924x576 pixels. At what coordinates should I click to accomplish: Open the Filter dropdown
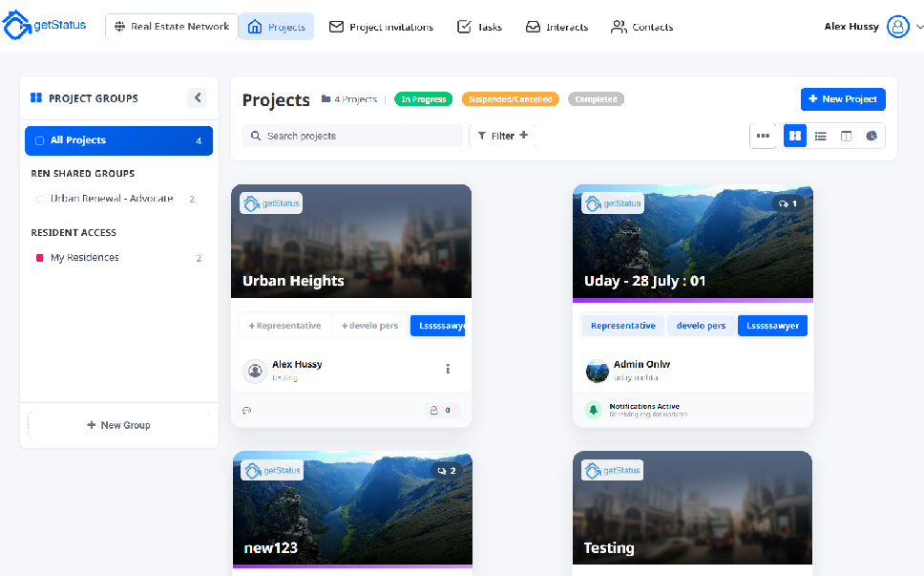point(503,136)
